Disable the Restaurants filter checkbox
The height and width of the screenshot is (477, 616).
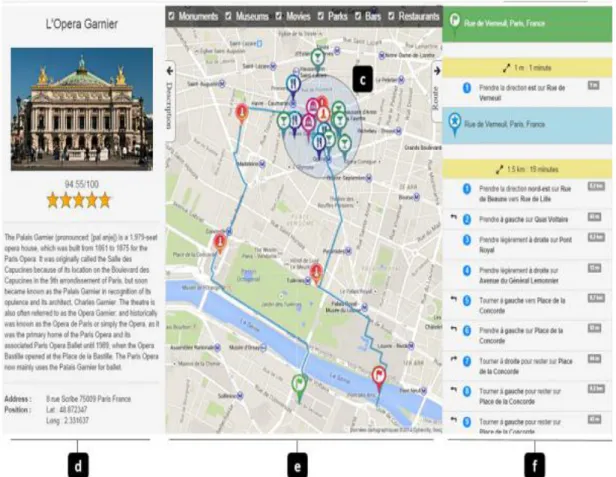click(x=391, y=16)
